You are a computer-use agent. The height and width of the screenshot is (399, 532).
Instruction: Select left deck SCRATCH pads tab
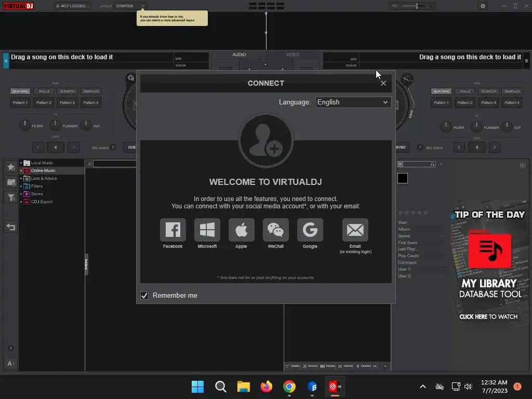pyautogui.click(x=67, y=91)
